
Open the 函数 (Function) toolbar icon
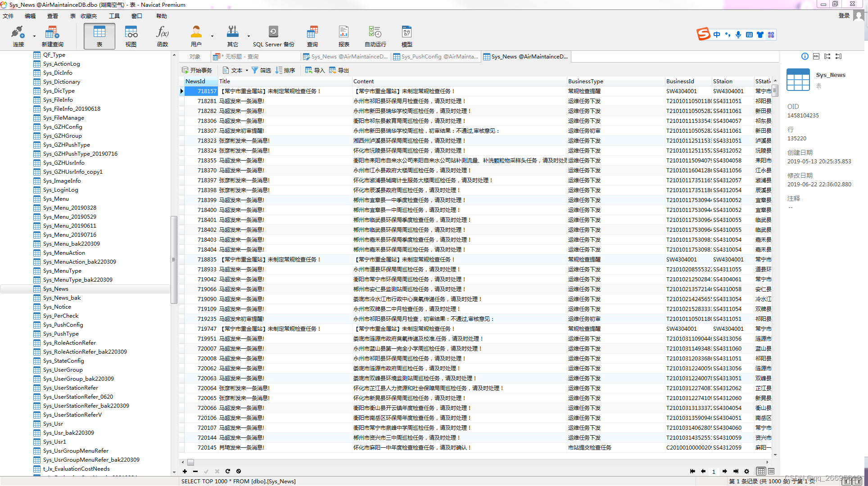(x=162, y=36)
